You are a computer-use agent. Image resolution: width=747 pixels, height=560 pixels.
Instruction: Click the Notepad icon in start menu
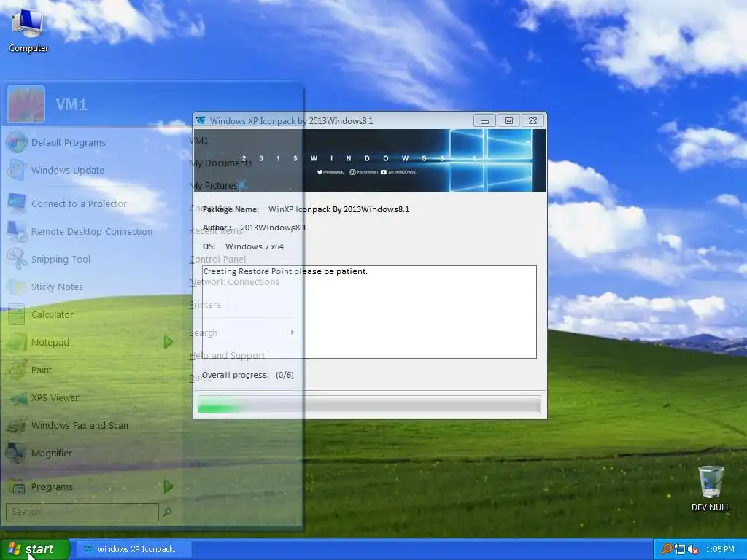(16, 342)
